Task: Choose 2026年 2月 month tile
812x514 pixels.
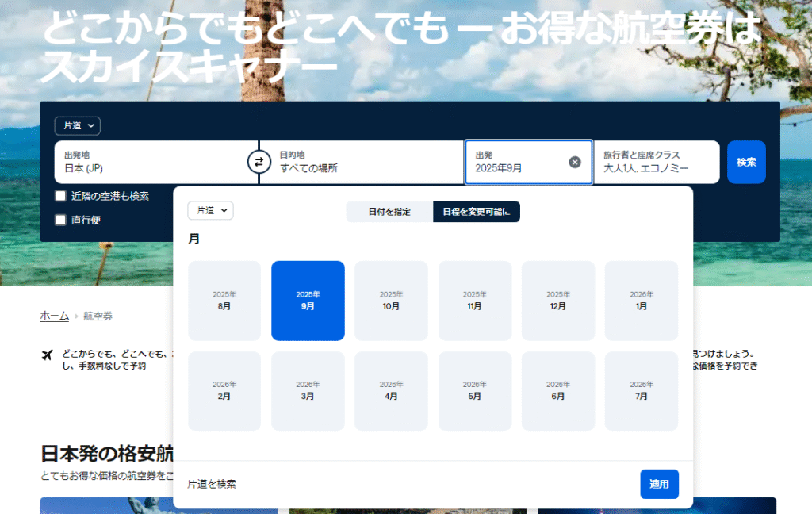Action: (224, 391)
